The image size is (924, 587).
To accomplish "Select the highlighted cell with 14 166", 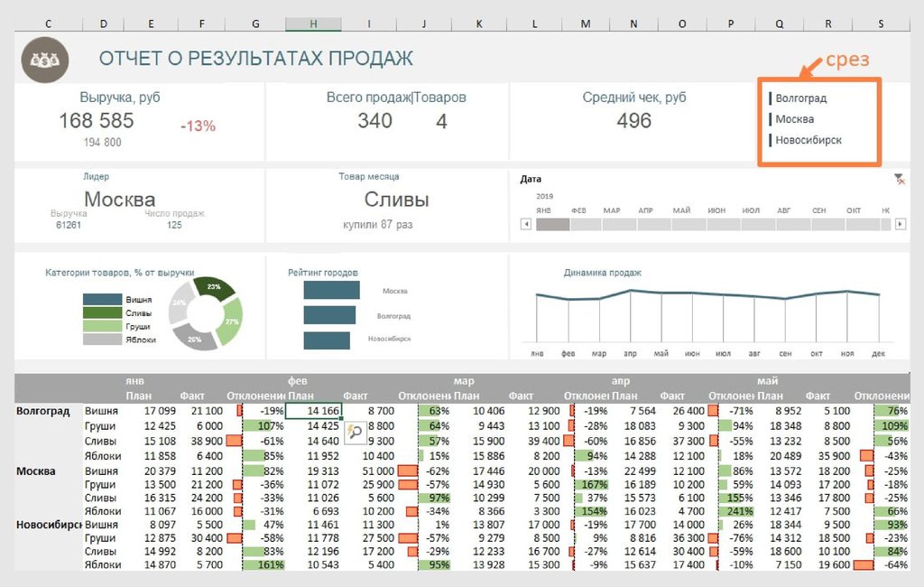I will tap(313, 411).
